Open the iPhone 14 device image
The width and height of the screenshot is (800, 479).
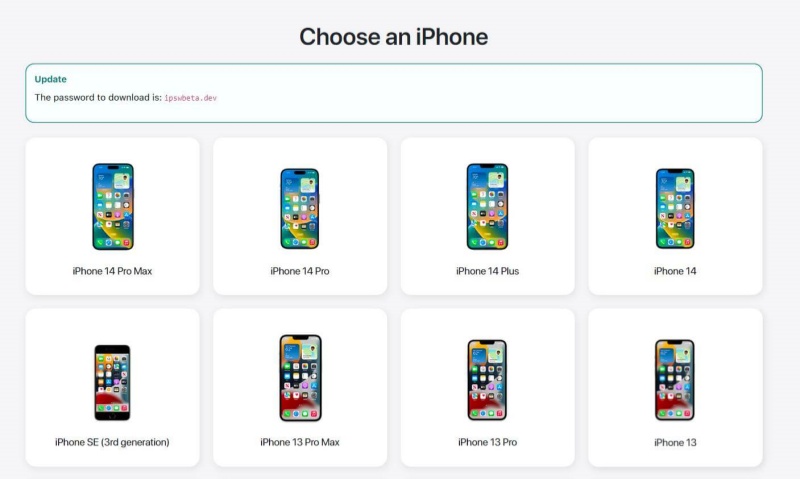675,209
